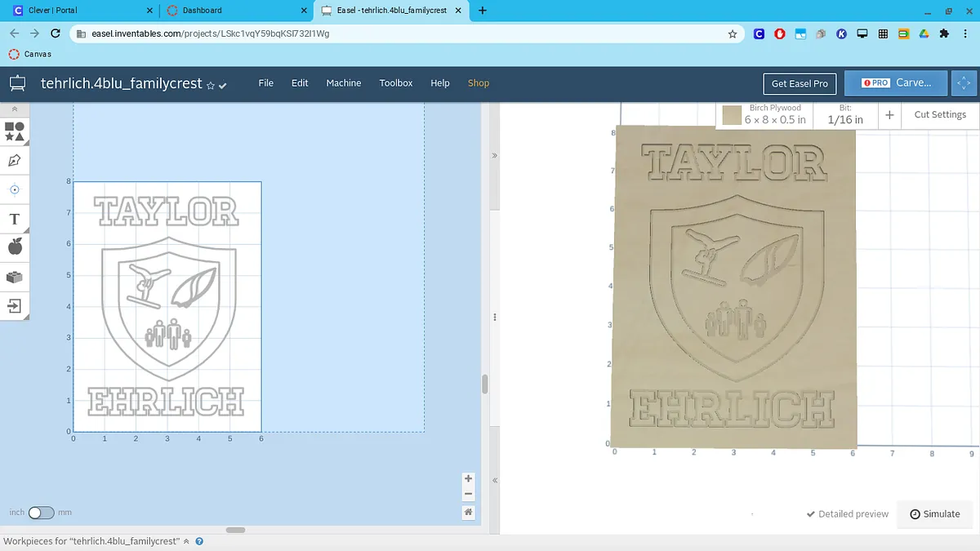Screen dimensions: 980x551
Task: Select the Pen drawing tool
Action: point(15,160)
